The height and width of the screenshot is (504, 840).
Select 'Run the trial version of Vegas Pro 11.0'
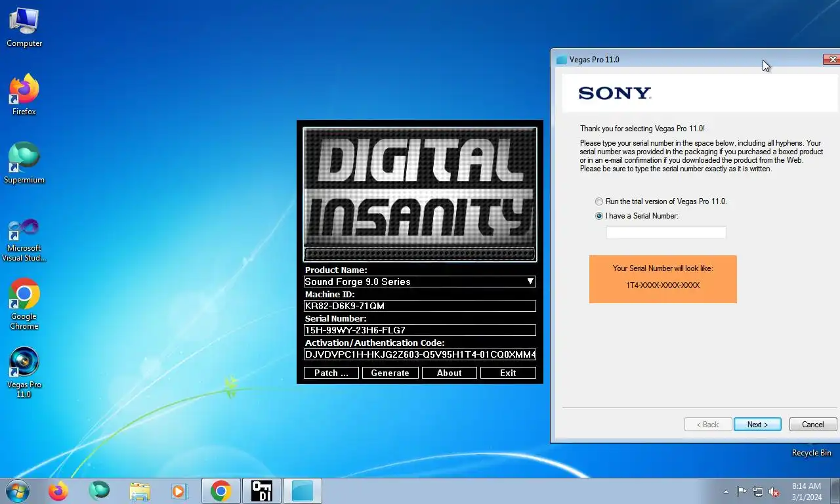coord(660,201)
